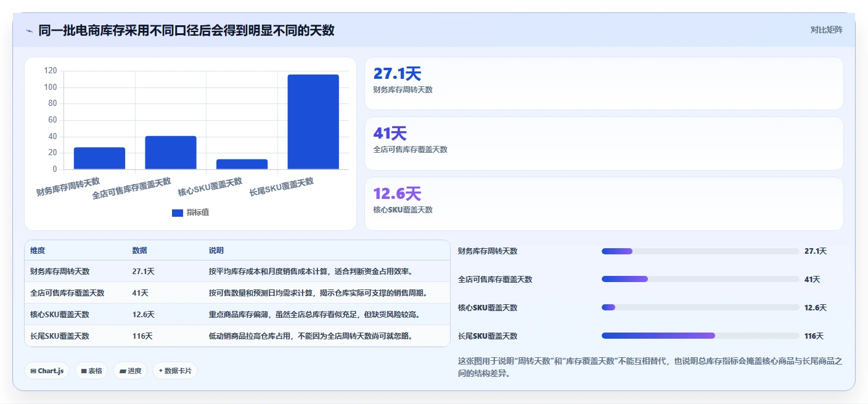The width and height of the screenshot is (868, 404).
Task: Click the 财务库存周转天数 bar in the chart
Action: click(x=99, y=158)
